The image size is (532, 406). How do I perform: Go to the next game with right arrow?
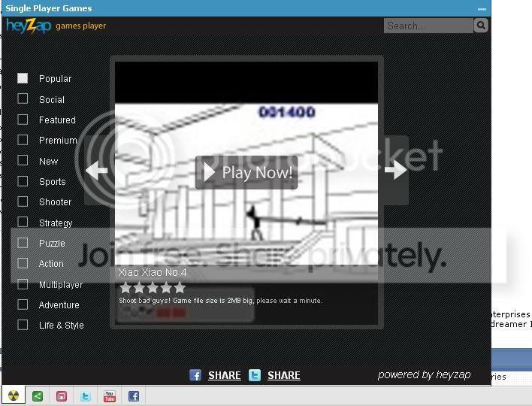395,170
